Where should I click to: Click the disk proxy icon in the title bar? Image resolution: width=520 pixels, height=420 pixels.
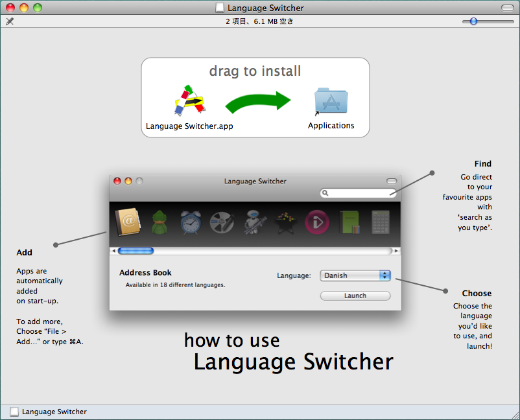[x=220, y=8]
